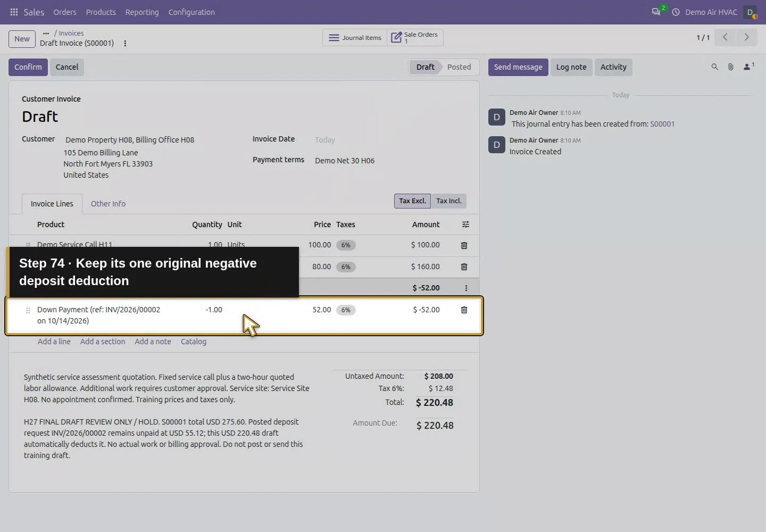Click the Log note button
The height and width of the screenshot is (532, 766).
point(571,67)
